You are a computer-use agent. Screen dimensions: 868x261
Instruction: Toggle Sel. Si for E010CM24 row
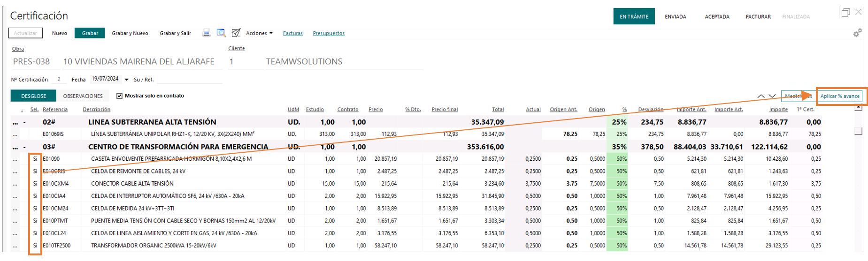click(x=35, y=208)
